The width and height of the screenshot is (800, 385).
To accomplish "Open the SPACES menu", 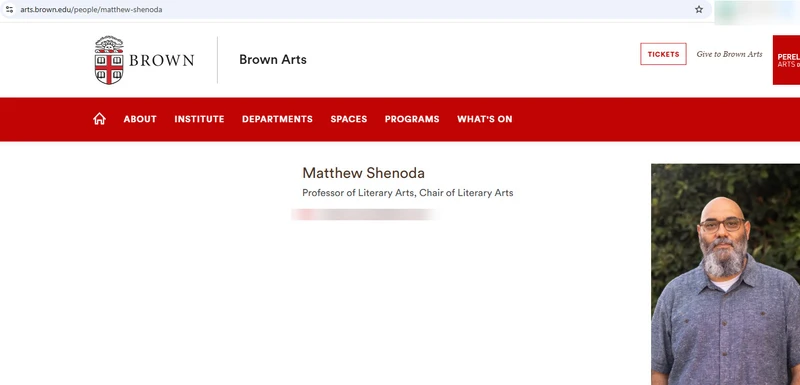I will click(x=348, y=119).
